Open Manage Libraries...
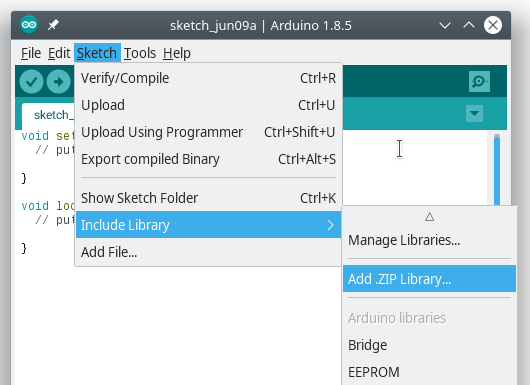The image size is (530, 385). coord(430,240)
